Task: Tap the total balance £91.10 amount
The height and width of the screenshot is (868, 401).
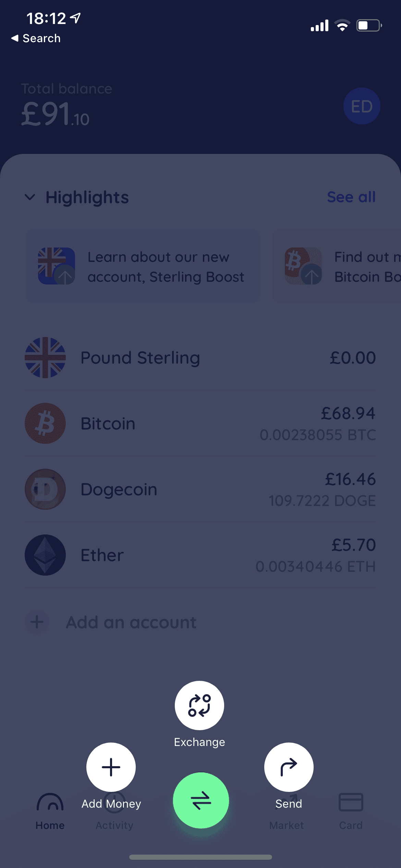Action: pos(56,114)
